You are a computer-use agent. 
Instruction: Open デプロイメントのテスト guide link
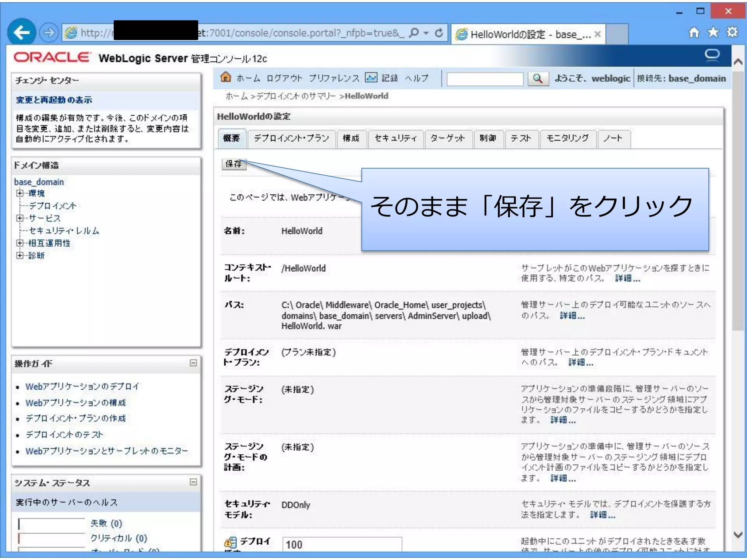pyautogui.click(x=64, y=435)
